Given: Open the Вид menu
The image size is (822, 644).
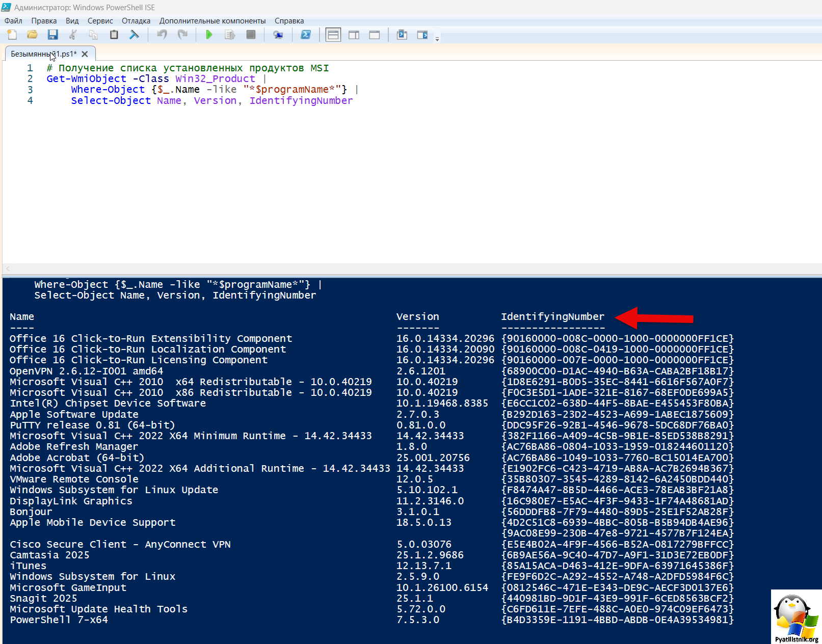Looking at the screenshot, I should [x=72, y=21].
